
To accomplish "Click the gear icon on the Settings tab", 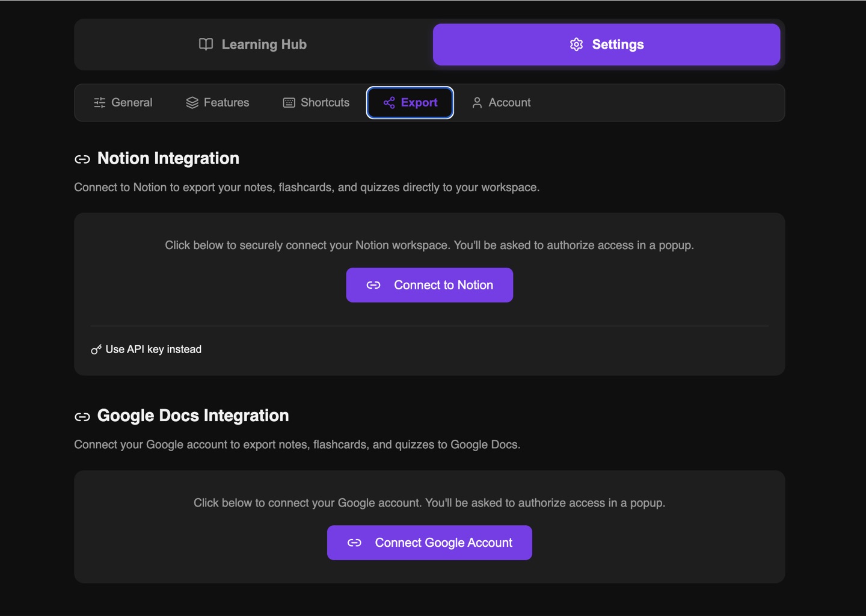I will click(576, 44).
